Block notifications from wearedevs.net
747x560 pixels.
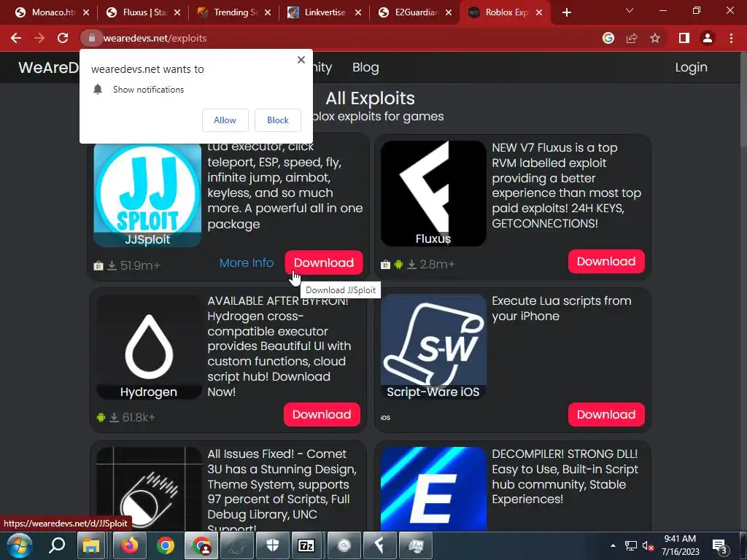(x=278, y=120)
